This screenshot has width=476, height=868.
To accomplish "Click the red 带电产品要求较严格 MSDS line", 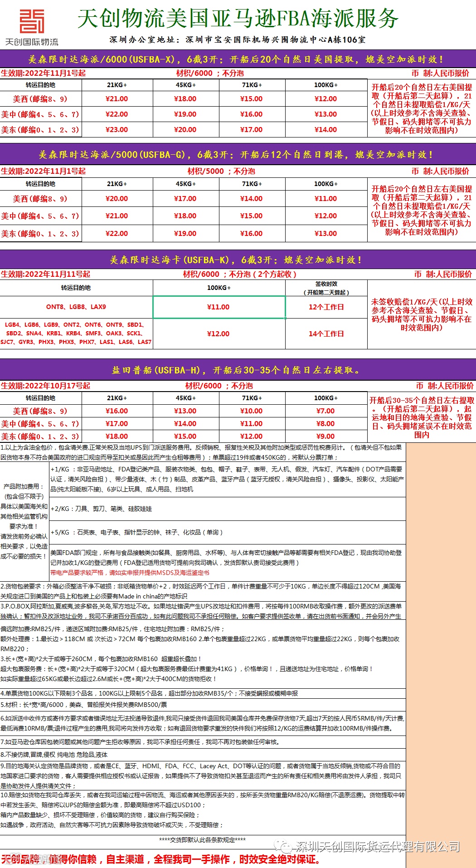I will [x=130, y=573].
